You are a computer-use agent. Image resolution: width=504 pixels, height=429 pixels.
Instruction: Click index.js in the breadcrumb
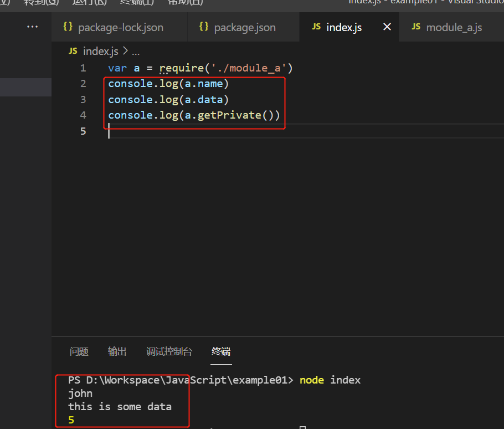point(101,51)
